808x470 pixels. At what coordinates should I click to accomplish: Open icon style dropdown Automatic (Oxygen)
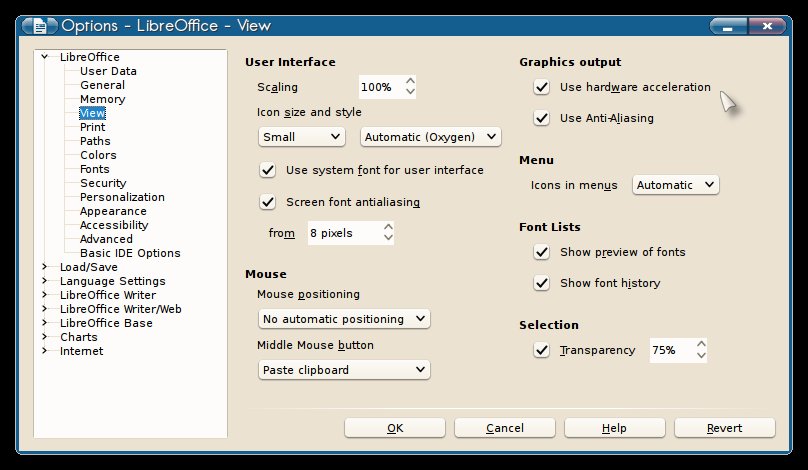coord(430,136)
